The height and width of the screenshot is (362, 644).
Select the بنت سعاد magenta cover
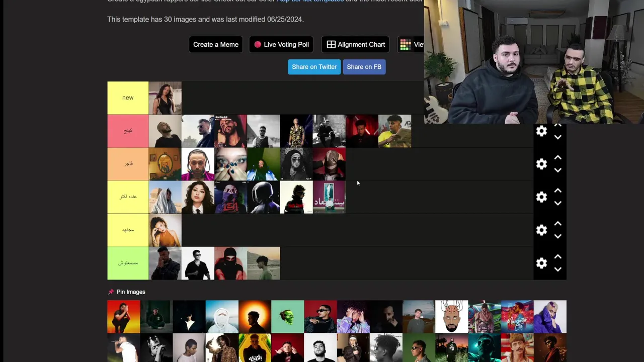coord(329,197)
